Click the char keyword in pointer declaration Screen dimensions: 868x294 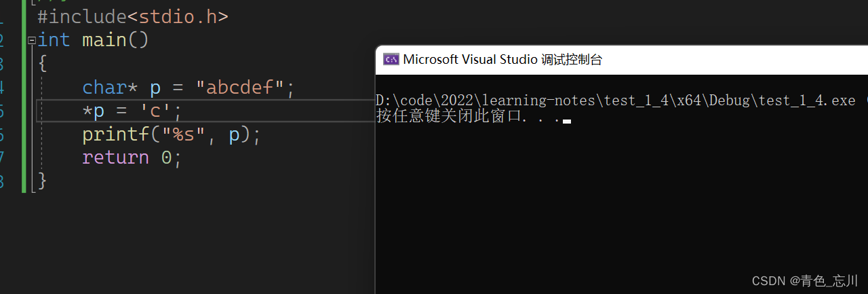pos(104,88)
